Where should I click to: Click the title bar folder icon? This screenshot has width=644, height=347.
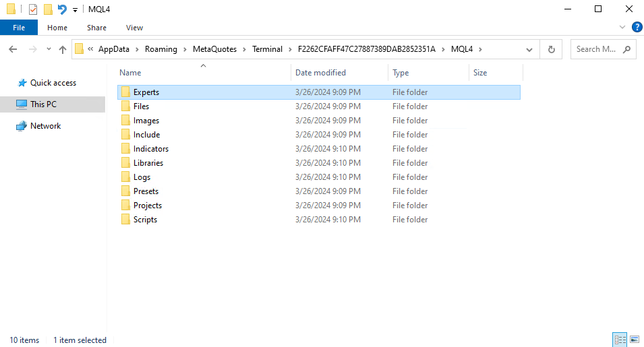click(11, 9)
